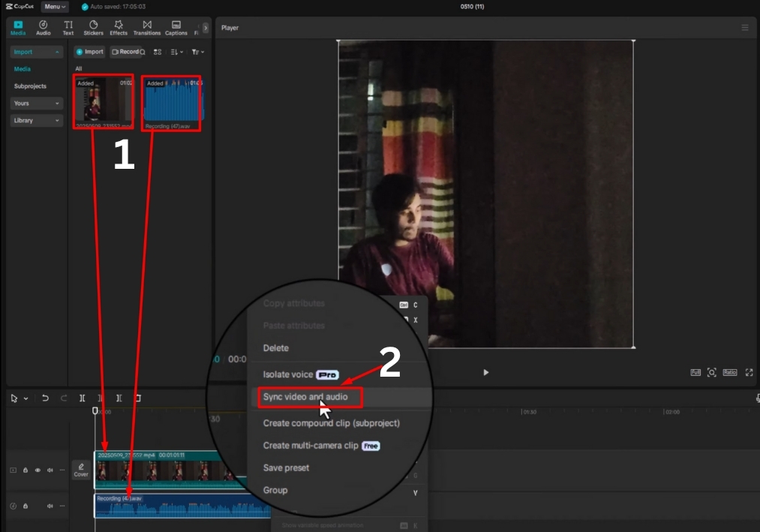The image size is (760, 532).
Task: Open the Effects tab icon
Action: click(x=119, y=28)
